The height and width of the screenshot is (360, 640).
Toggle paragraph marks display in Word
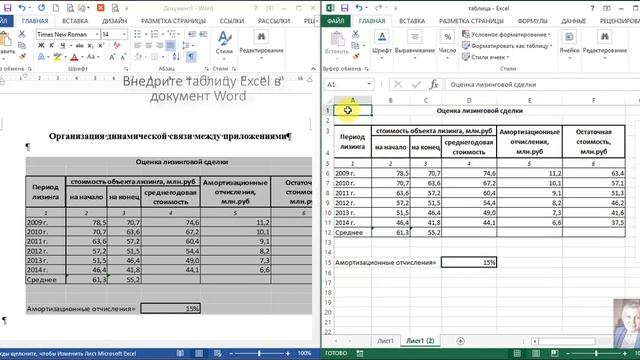click(191, 57)
